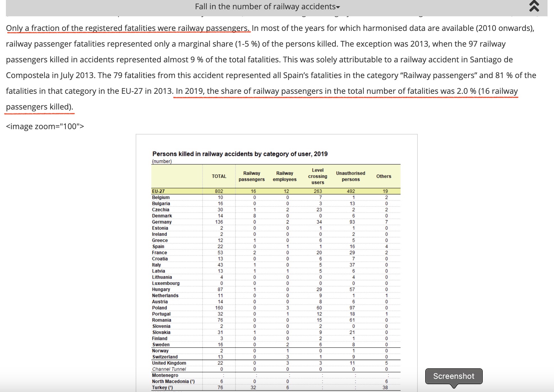Click the Slovenia row label
The image size is (554, 392).
tap(161, 326)
